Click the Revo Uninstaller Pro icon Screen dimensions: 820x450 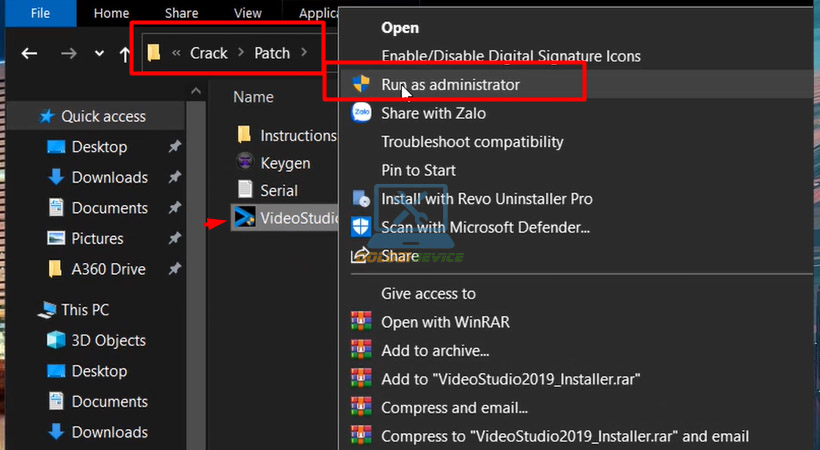pos(361,199)
